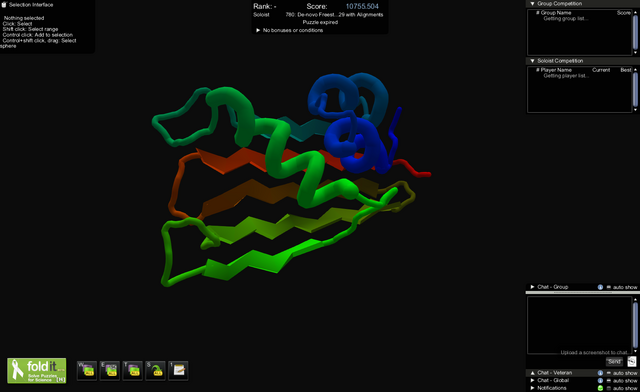The width and height of the screenshot is (640, 392).
Task: Click the chat message area scrollbar
Action: (x=635, y=325)
